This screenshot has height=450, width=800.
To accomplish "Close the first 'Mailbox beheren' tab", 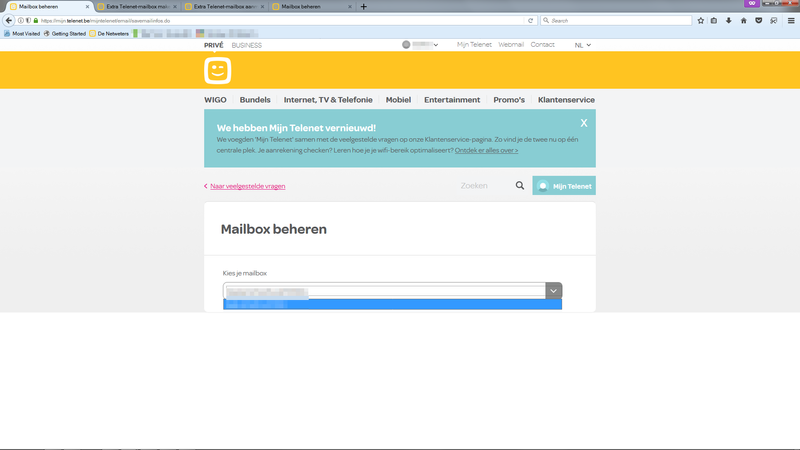I will (x=87, y=7).
